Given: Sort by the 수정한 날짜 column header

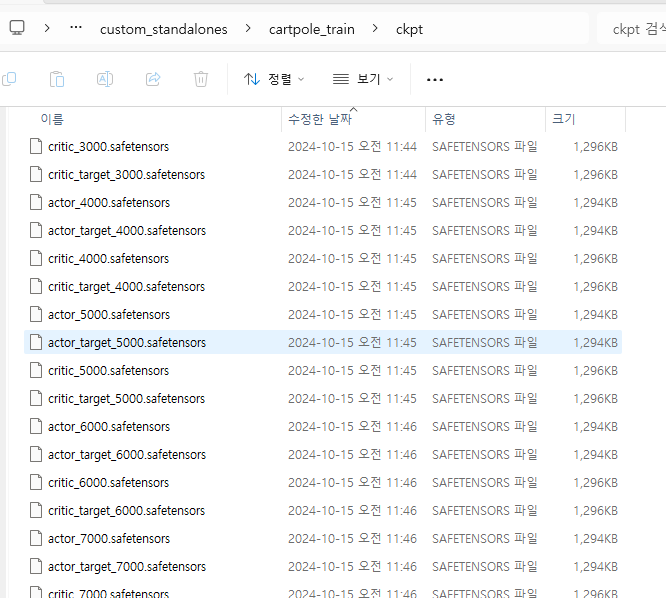Looking at the screenshot, I should tap(320, 119).
